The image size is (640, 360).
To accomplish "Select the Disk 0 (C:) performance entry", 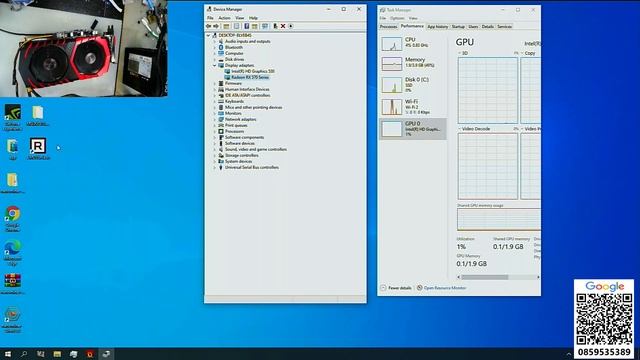I will tap(413, 85).
